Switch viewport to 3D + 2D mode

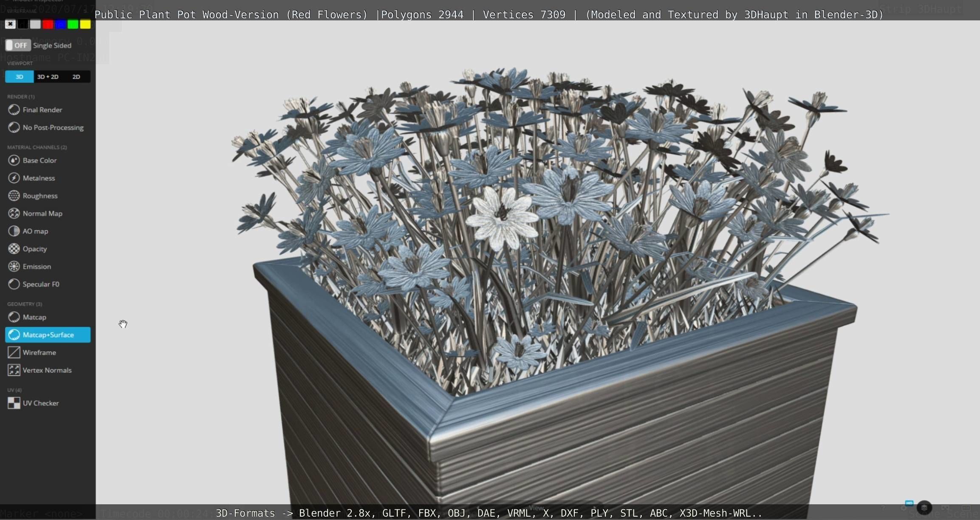(48, 76)
